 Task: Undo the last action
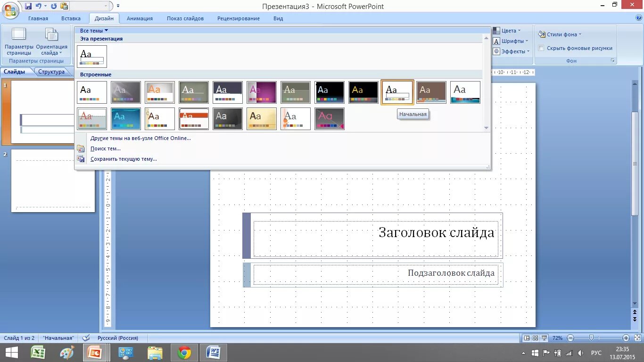pos(38,6)
